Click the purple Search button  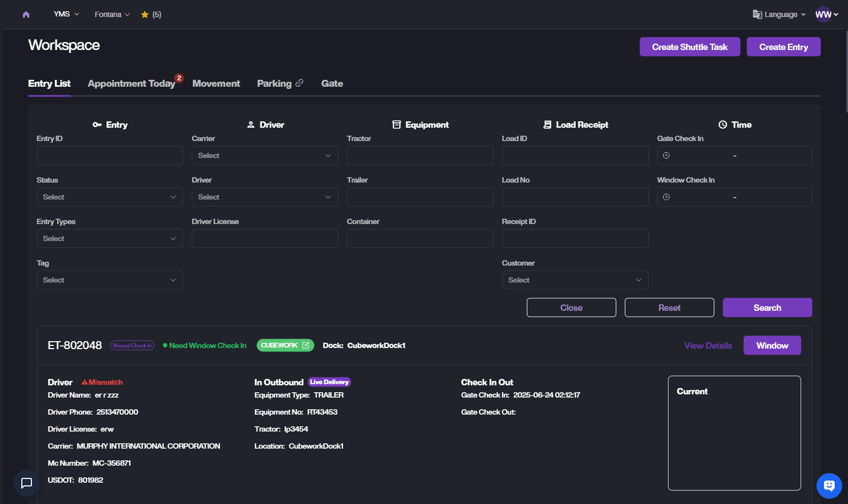point(767,308)
